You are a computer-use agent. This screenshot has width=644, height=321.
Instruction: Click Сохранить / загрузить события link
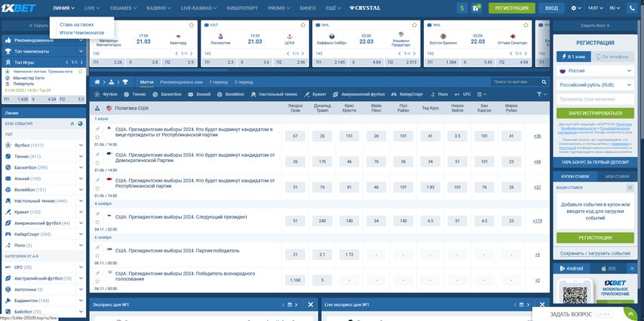click(x=595, y=253)
